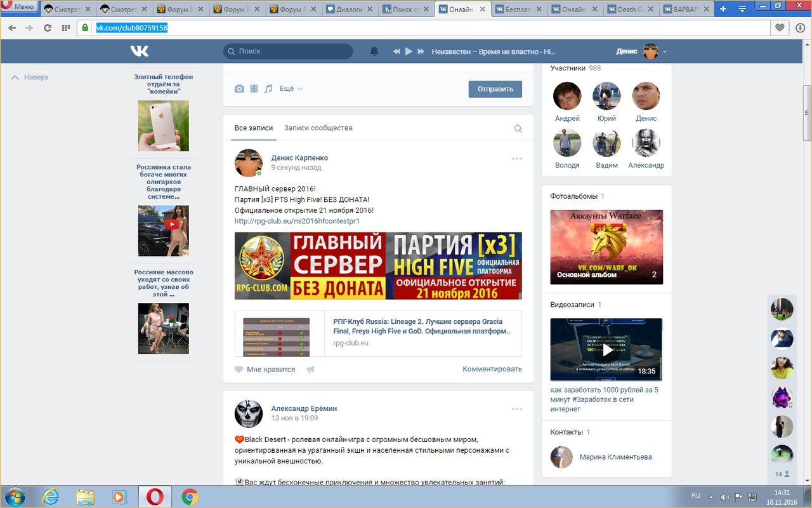Switch to the Поиск browser tab
Image resolution: width=812 pixels, height=508 pixels.
[x=406, y=10]
